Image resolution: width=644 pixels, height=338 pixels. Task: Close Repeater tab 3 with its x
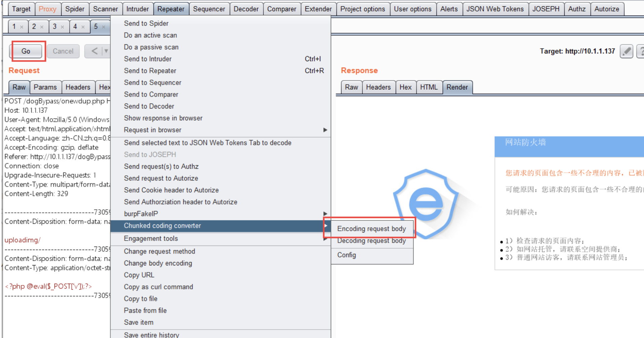(62, 27)
